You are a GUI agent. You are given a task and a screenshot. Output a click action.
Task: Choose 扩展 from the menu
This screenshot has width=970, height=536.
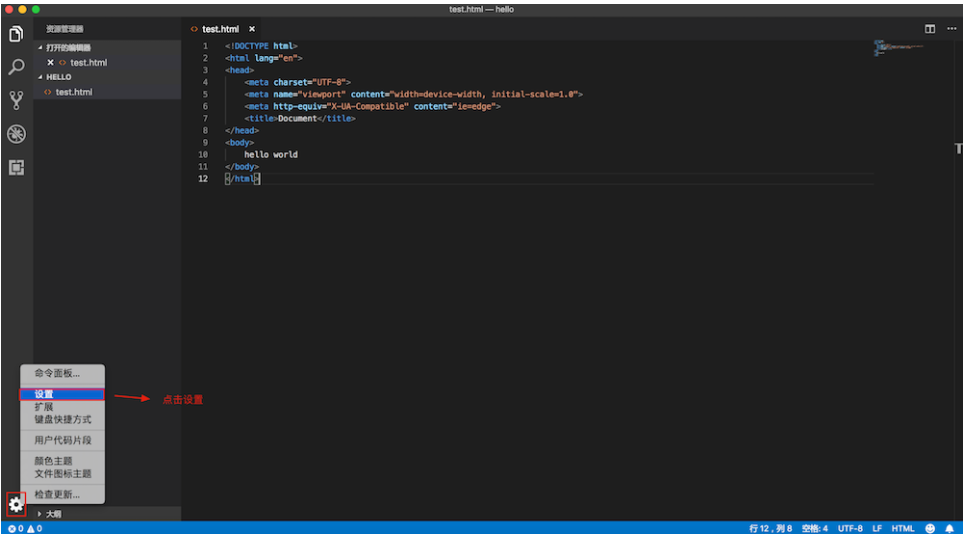tap(62, 407)
